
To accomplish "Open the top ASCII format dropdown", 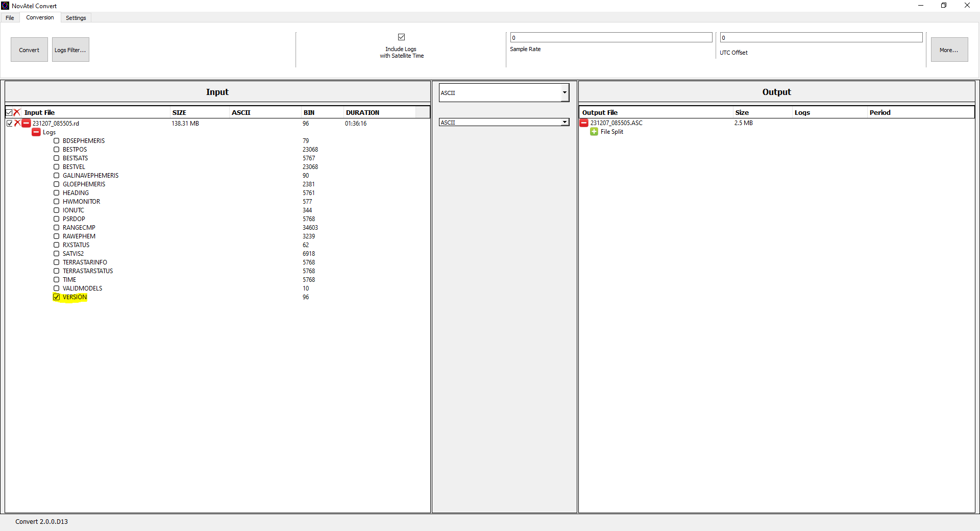I will 565,93.
